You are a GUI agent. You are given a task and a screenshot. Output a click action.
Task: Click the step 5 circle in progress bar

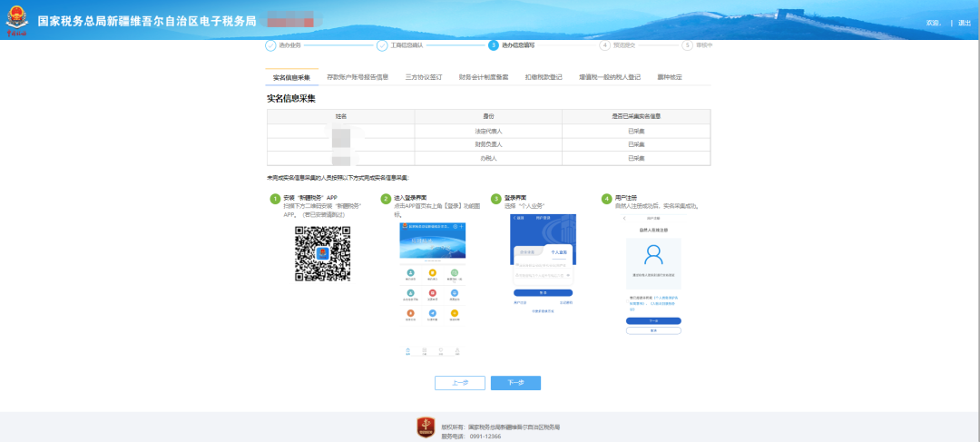[x=688, y=44]
